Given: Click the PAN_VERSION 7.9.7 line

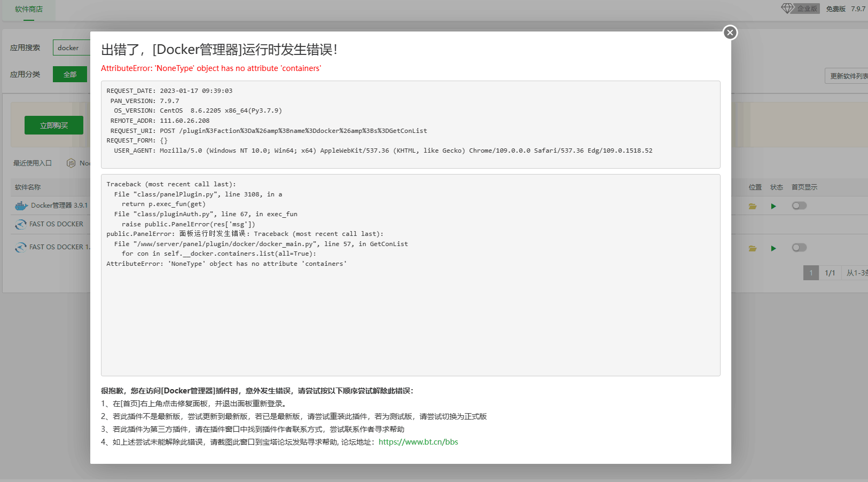Looking at the screenshot, I should point(145,101).
